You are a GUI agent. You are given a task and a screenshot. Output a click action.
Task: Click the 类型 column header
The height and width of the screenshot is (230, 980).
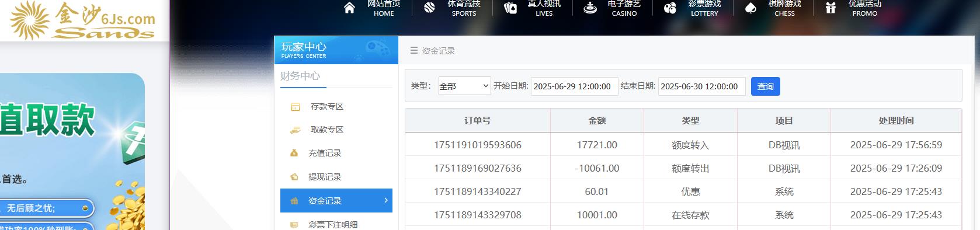690,120
